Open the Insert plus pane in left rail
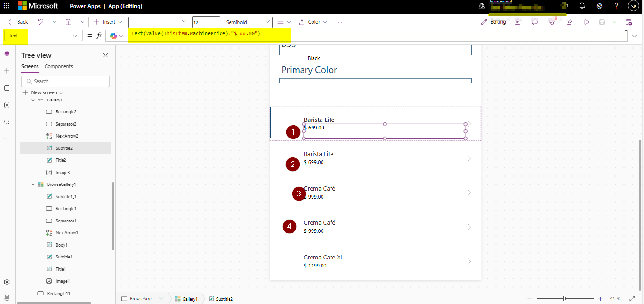 point(7,71)
